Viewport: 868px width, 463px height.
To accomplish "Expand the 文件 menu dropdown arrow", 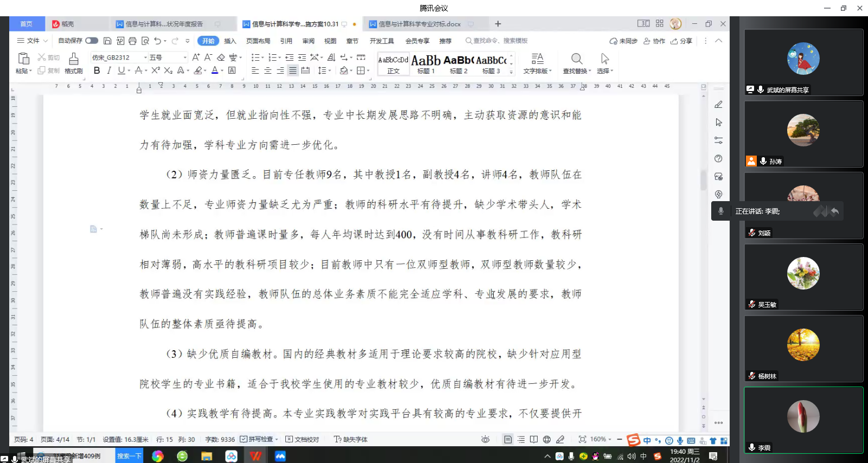I will (46, 41).
